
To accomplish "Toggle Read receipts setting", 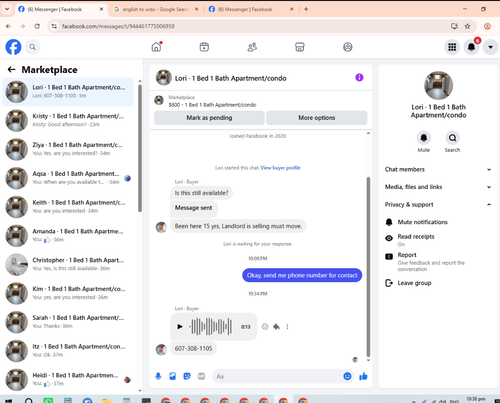I will pos(438,240).
